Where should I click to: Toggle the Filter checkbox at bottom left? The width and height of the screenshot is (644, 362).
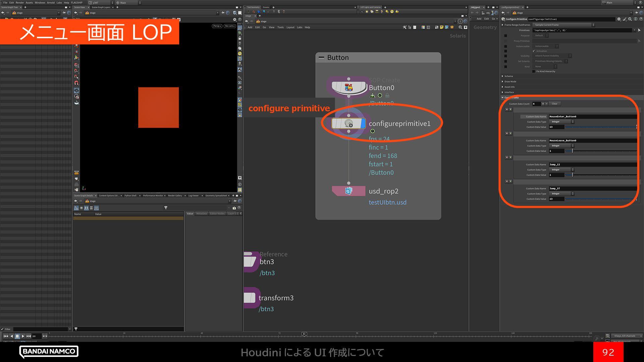point(2,329)
